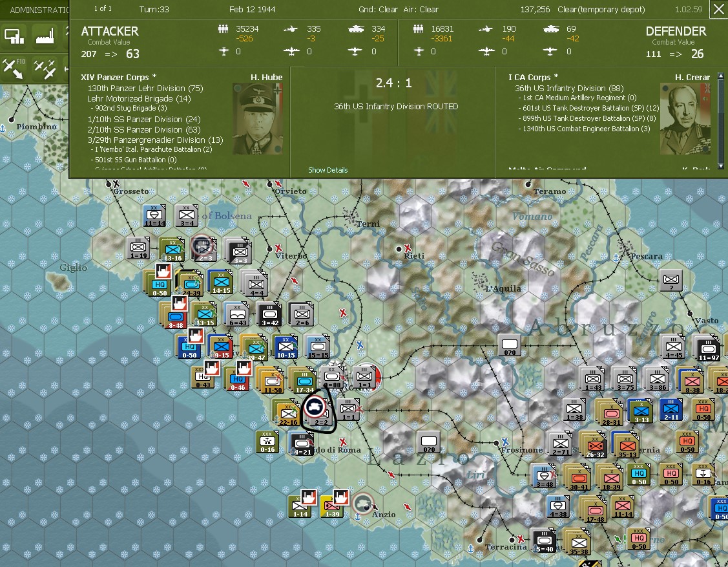Select I CA Corps heading

coord(533,77)
